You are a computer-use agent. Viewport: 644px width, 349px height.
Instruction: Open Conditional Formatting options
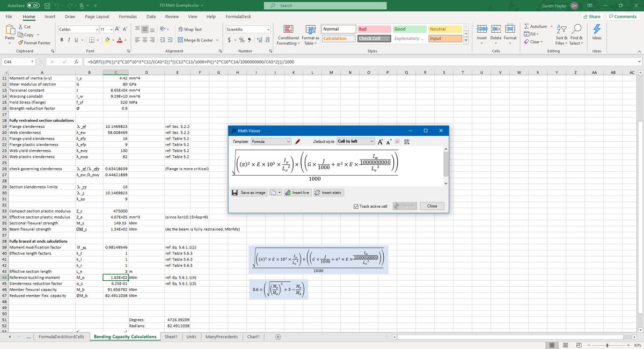point(288,35)
